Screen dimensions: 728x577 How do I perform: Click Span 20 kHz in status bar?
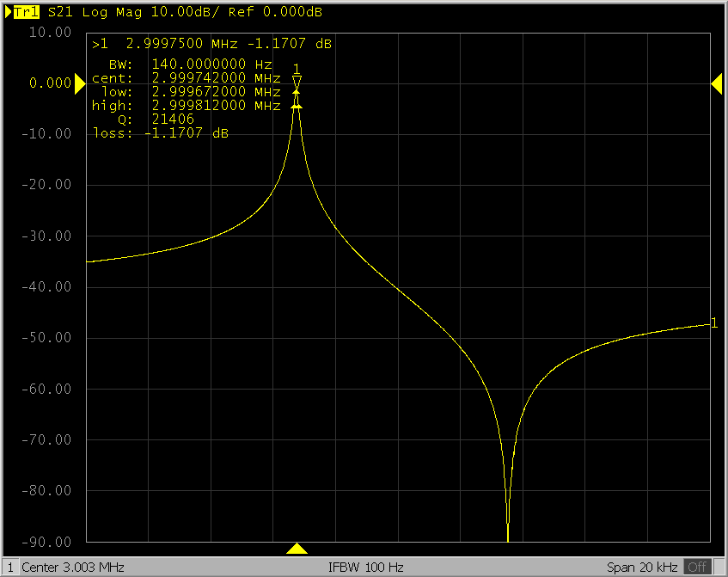[643, 568]
